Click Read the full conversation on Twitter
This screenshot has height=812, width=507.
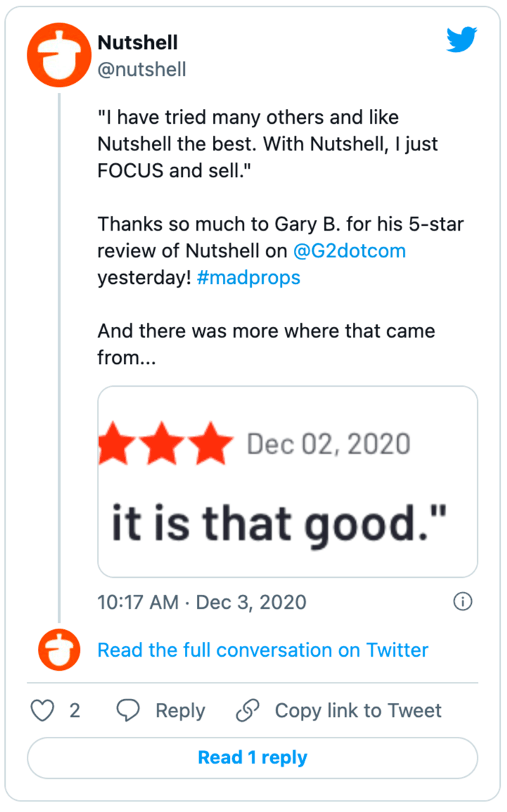click(x=262, y=650)
